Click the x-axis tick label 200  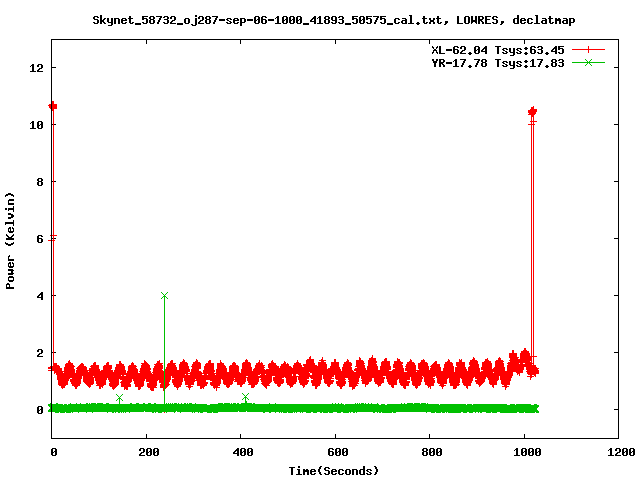pos(149,452)
